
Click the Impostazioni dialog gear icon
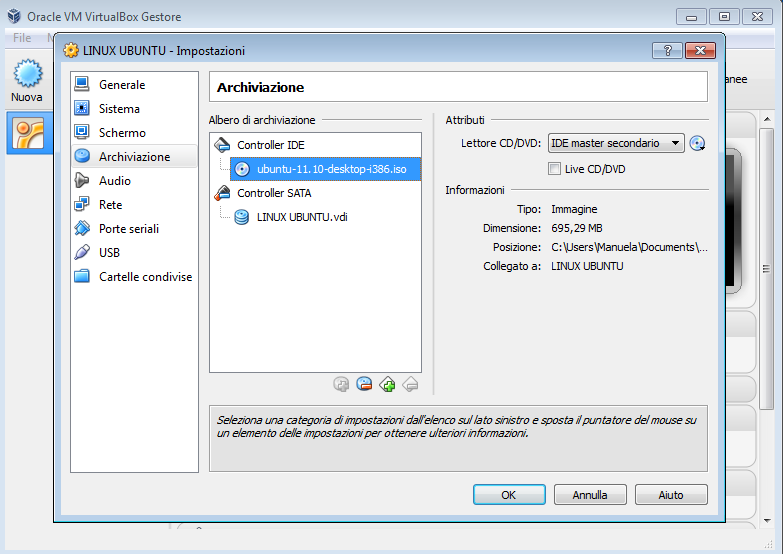click(x=71, y=50)
